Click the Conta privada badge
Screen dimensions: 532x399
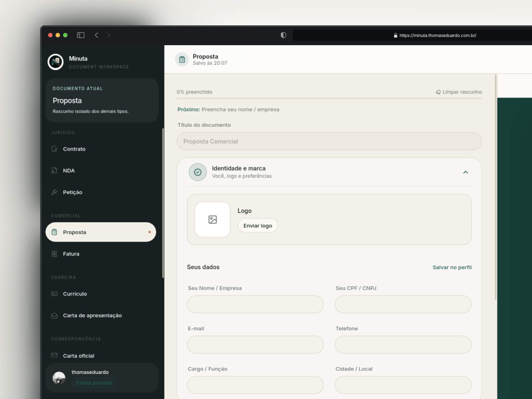tap(94, 383)
